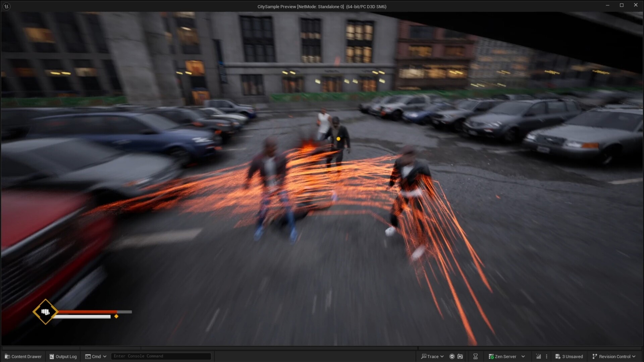The width and height of the screenshot is (644, 362).
Task: Click the Output Log icon
Action: pos(52,356)
